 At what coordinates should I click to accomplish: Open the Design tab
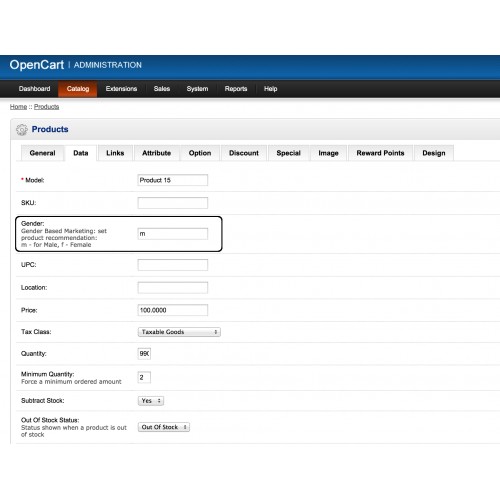click(434, 153)
